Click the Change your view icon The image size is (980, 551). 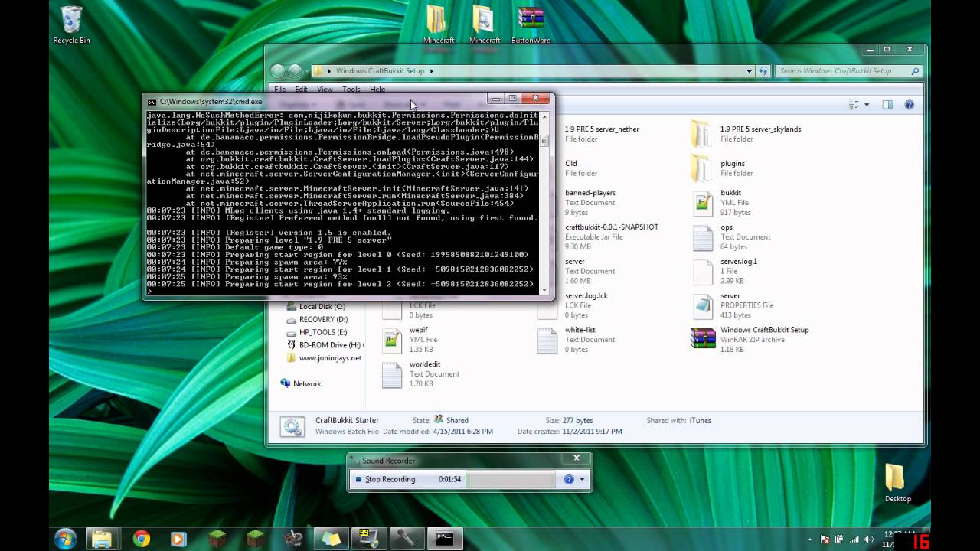pyautogui.click(x=854, y=105)
